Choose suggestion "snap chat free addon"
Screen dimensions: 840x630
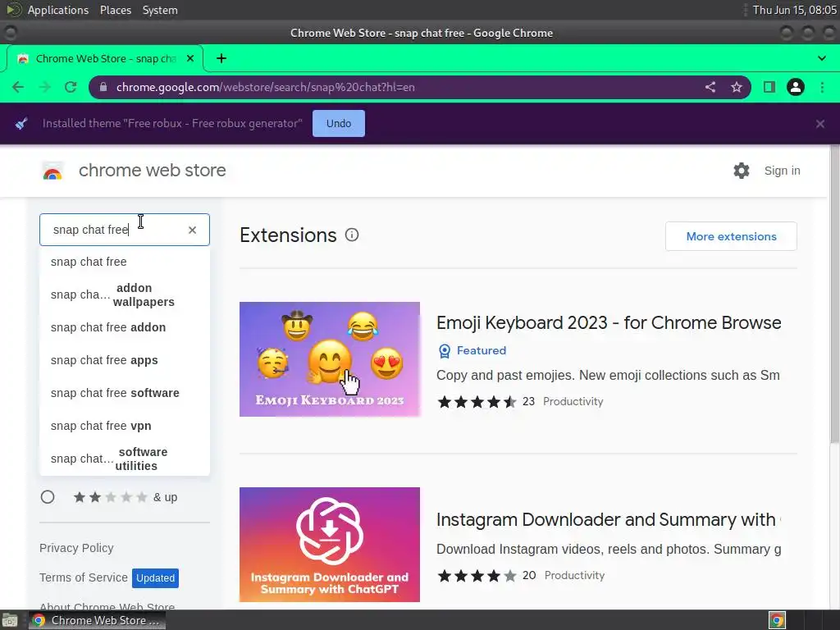pos(125,327)
